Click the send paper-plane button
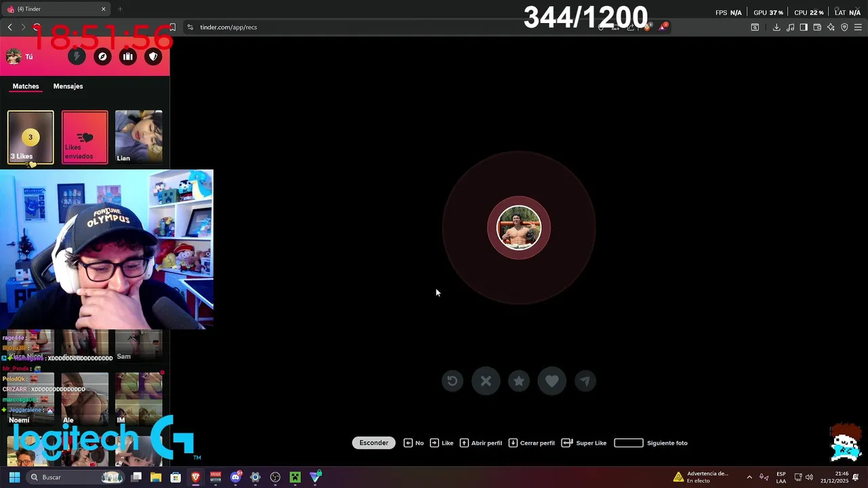The image size is (868, 488). coord(585,381)
